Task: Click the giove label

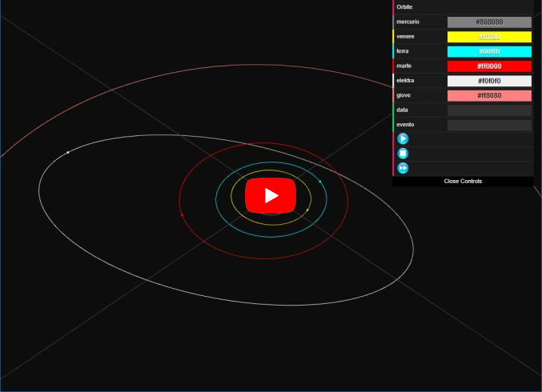Action: tap(403, 95)
